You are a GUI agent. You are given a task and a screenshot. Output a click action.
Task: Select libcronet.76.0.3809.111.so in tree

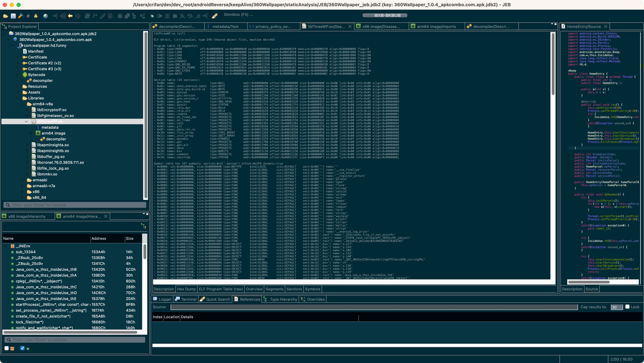(60, 162)
